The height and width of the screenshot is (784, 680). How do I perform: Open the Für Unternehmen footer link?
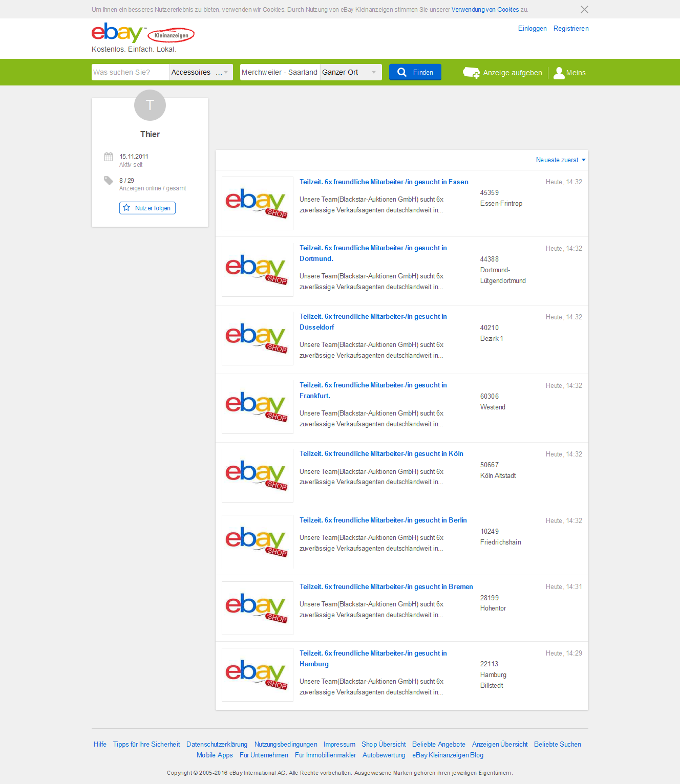264,755
